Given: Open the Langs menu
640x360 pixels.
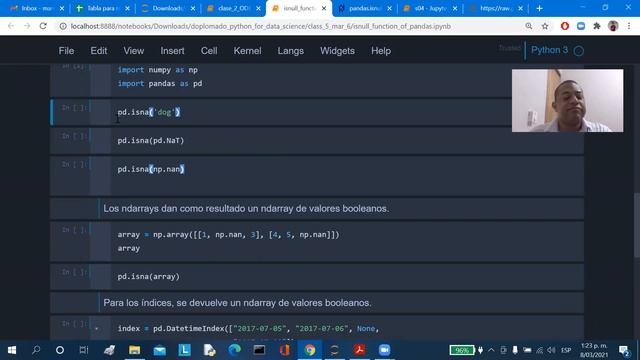Looking at the screenshot, I should click(291, 51).
